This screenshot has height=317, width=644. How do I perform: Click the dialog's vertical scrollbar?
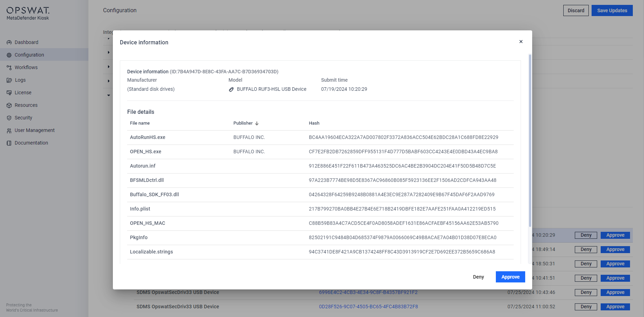530,140
